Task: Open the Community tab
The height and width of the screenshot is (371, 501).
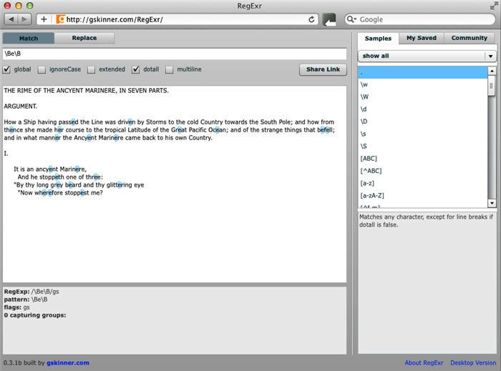Action: [x=469, y=38]
